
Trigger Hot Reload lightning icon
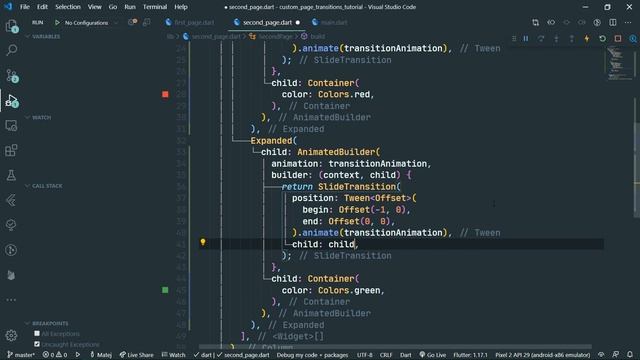(x=587, y=38)
